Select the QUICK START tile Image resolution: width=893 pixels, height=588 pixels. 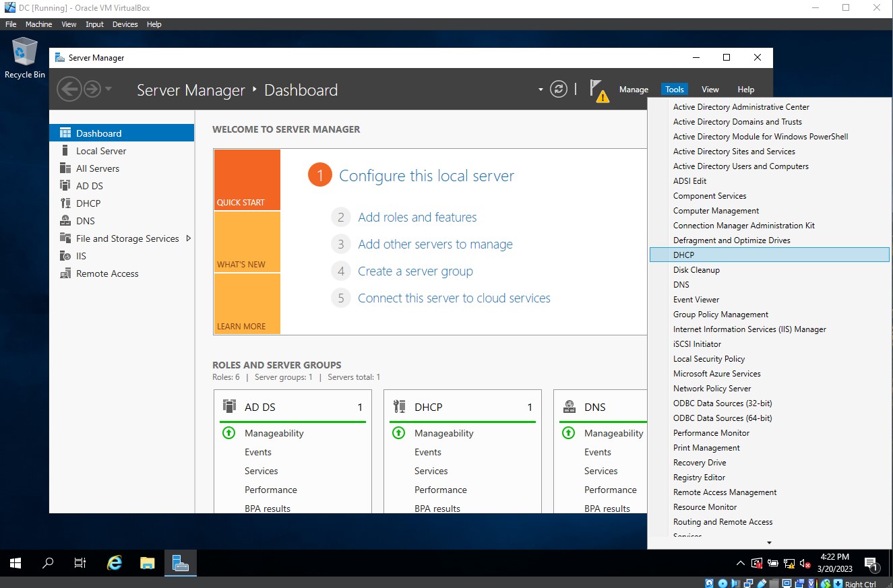pyautogui.click(x=247, y=180)
